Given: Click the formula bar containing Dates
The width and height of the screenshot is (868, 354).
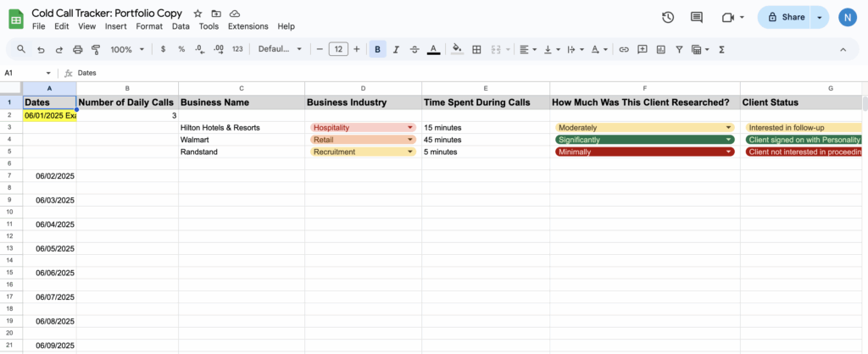Looking at the screenshot, I should click(x=465, y=73).
